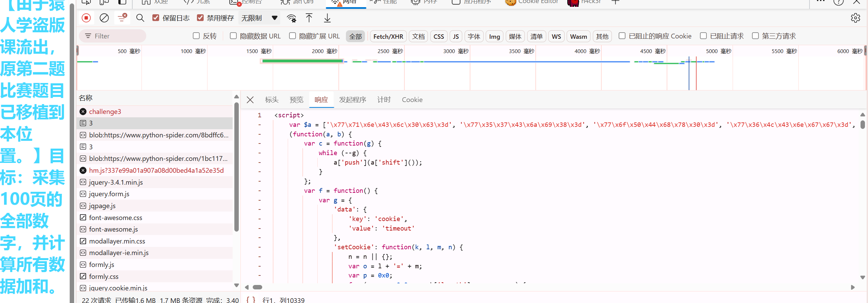The image size is (868, 303).
Task: Pretty-print response with braces icon
Action: coord(251,300)
